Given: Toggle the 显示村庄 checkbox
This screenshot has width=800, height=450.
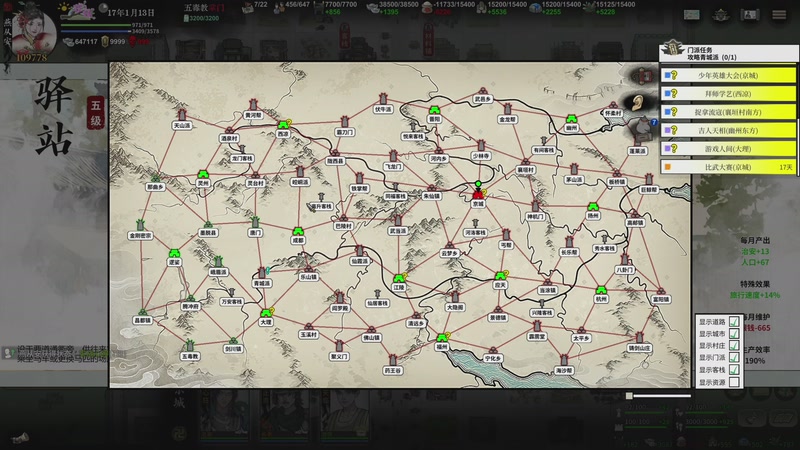Looking at the screenshot, I should coord(734,346).
